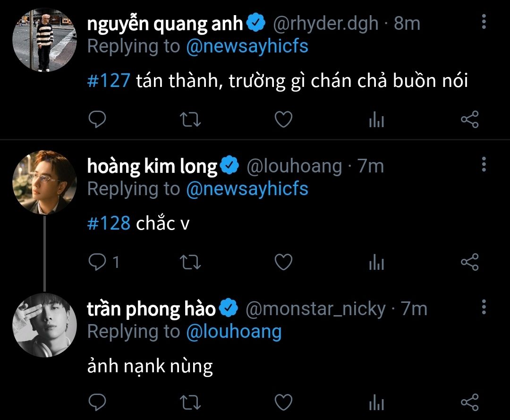The height and width of the screenshot is (420, 510).
Task: Open more options for nguyễn quang anh's tweet
Action: coord(484,22)
